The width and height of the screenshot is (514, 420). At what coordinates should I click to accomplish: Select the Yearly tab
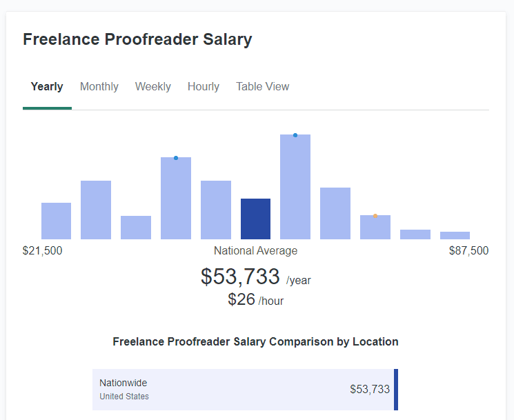click(47, 87)
